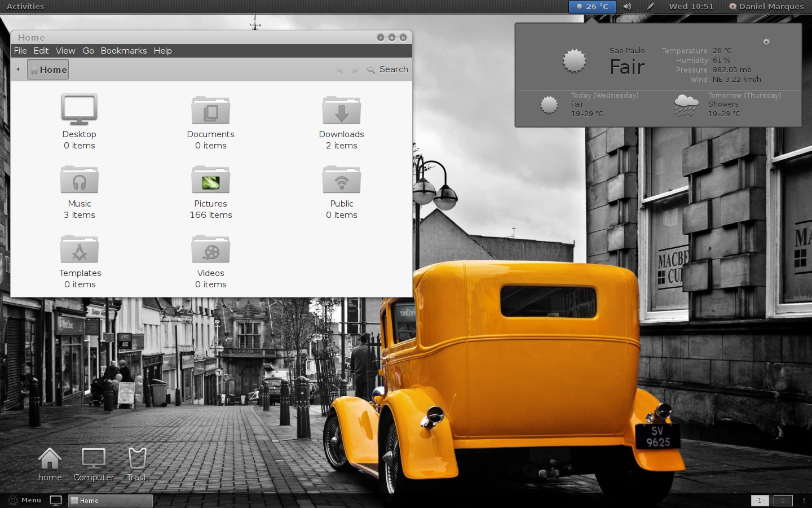Click Activities in the top panel
Screen dimensions: 812x508
coord(25,7)
